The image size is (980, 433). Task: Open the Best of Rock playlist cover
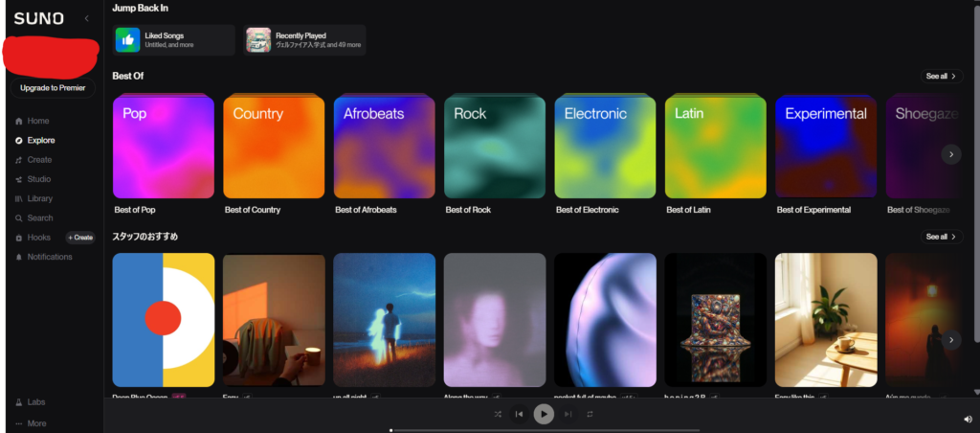coord(495,147)
